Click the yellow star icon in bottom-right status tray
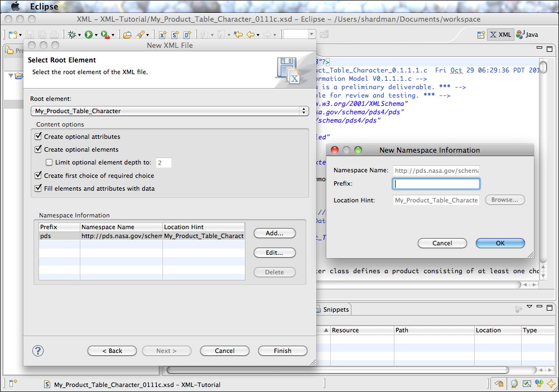559x392 pixels. (x=551, y=384)
